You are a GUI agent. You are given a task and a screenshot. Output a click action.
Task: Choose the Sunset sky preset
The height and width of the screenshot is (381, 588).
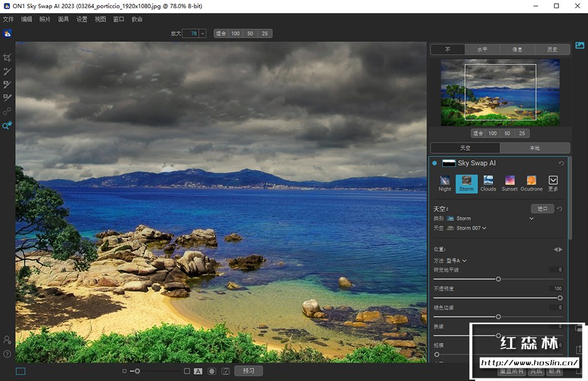point(510,183)
